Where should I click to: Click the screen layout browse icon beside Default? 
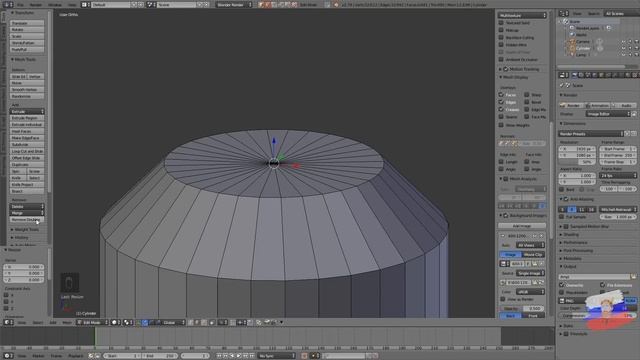tap(86, 4)
